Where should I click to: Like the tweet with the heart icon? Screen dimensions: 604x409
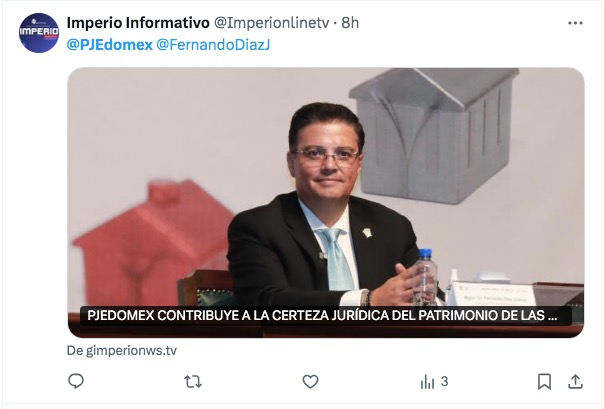point(310,382)
